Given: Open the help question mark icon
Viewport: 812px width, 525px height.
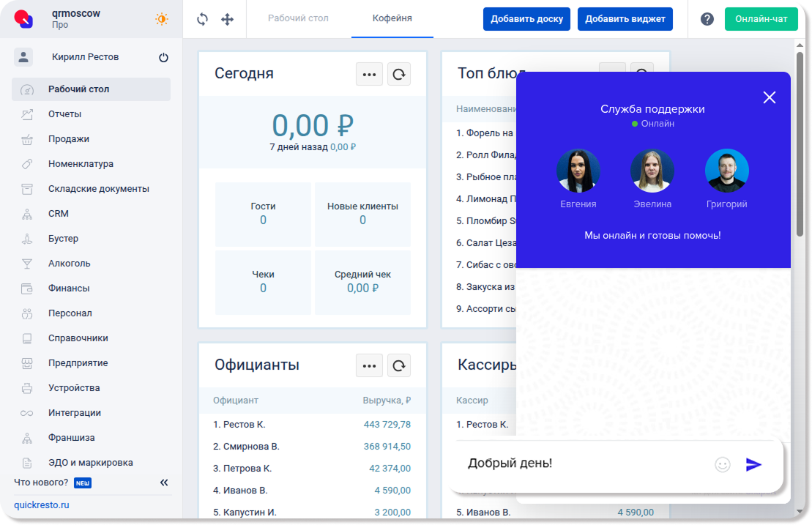Looking at the screenshot, I should 707,19.
